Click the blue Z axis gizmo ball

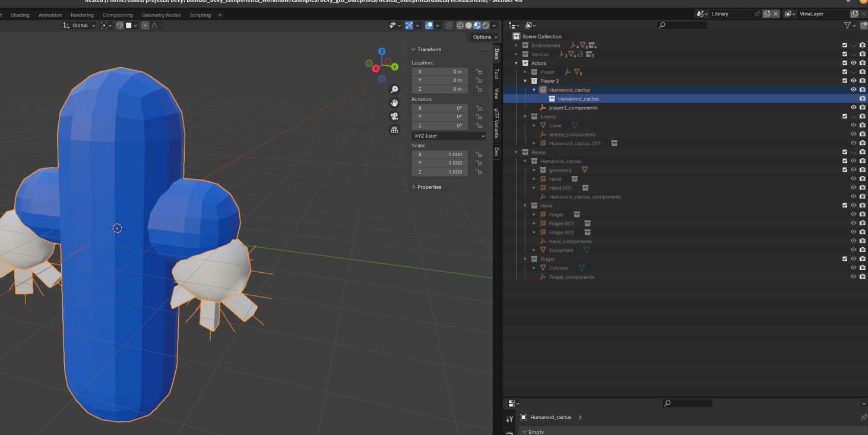(382, 52)
